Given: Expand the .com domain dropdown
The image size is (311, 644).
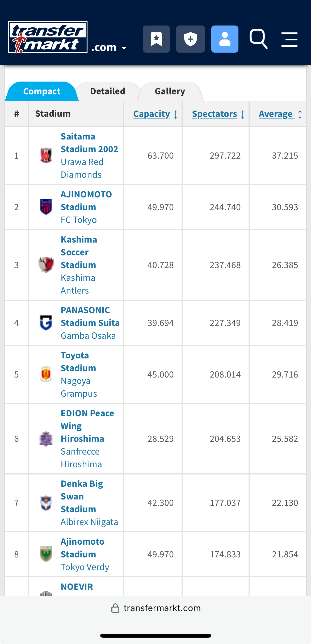Looking at the screenshot, I should pyautogui.click(x=109, y=48).
